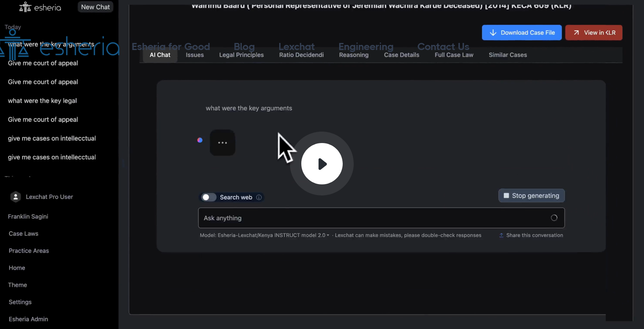644x329 pixels.
Task: Select the Reasoning tab
Action: click(354, 55)
